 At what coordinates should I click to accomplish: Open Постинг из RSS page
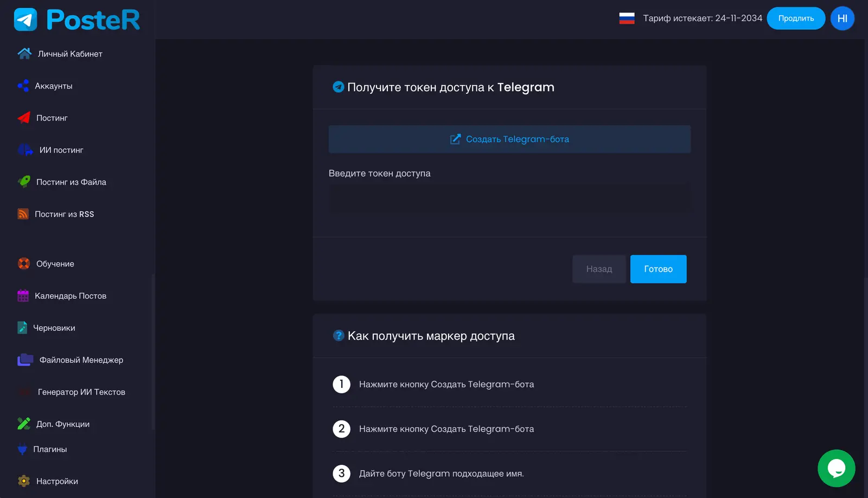coord(65,214)
